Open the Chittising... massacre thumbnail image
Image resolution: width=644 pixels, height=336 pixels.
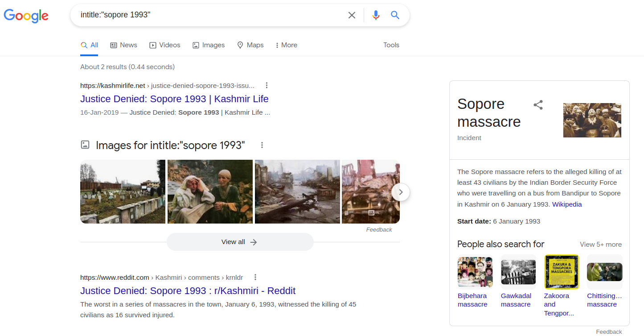coord(605,272)
